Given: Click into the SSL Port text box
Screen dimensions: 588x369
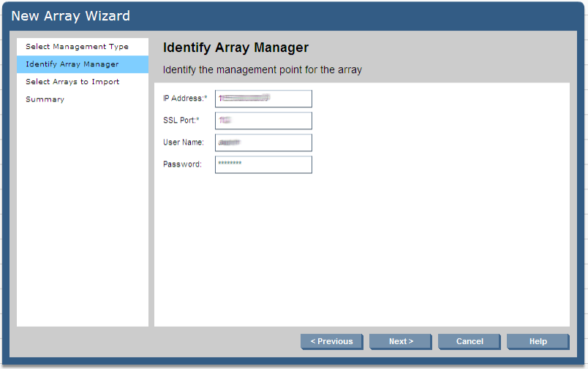Looking at the screenshot, I should [x=263, y=121].
